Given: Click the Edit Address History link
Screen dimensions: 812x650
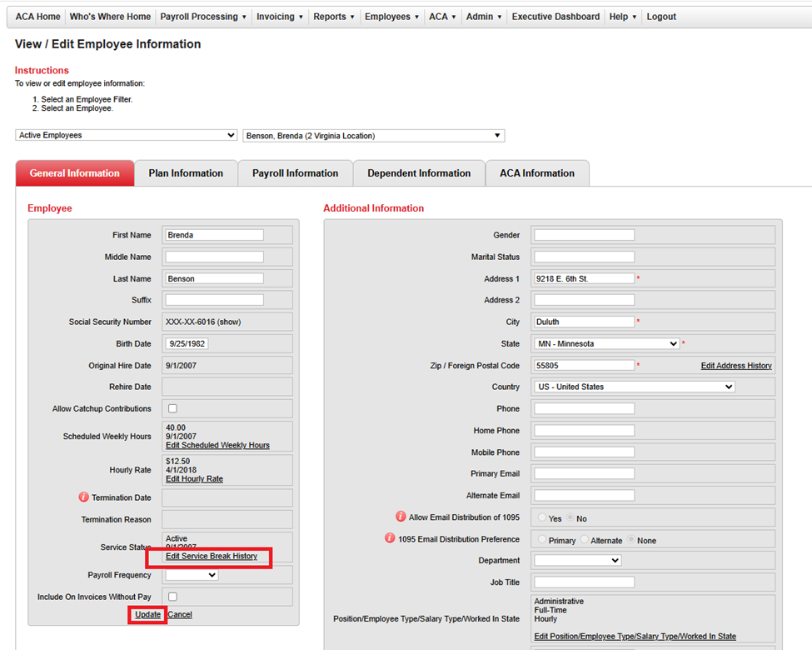Looking at the screenshot, I should click(x=735, y=366).
